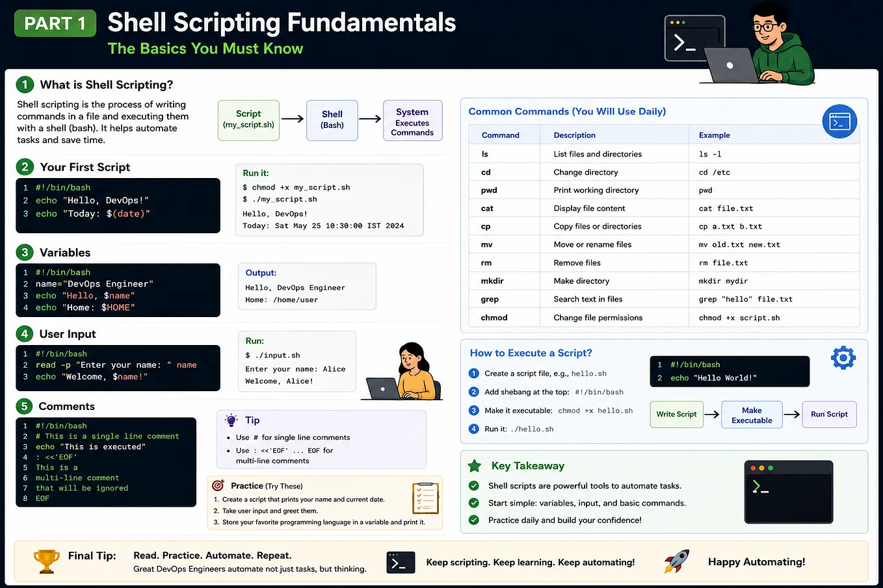
Task: Click the Remove files description
Action: [x=577, y=262]
